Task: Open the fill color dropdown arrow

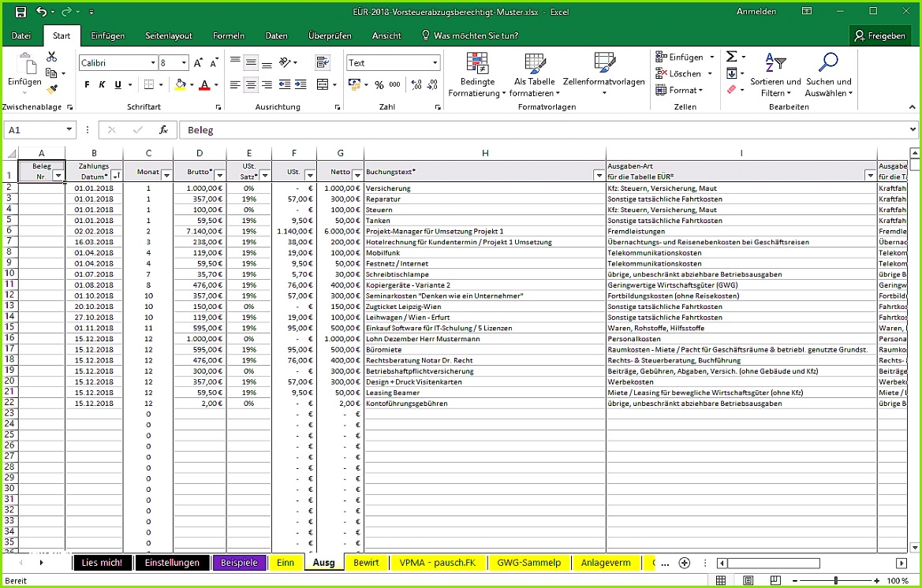Action: pyautogui.click(x=192, y=84)
